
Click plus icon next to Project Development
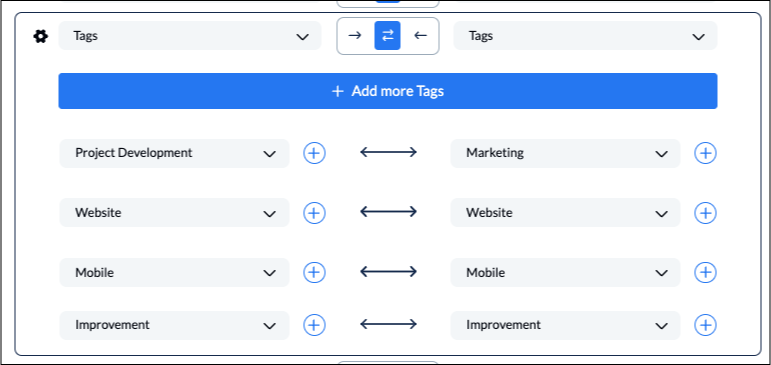click(314, 153)
